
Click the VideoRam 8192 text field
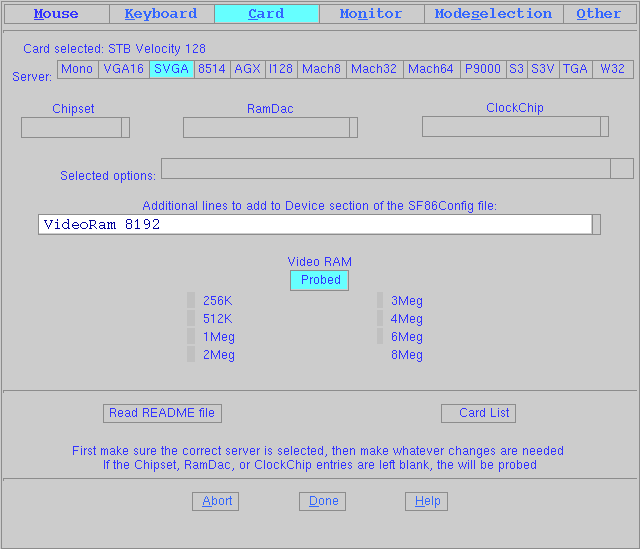click(x=315, y=224)
